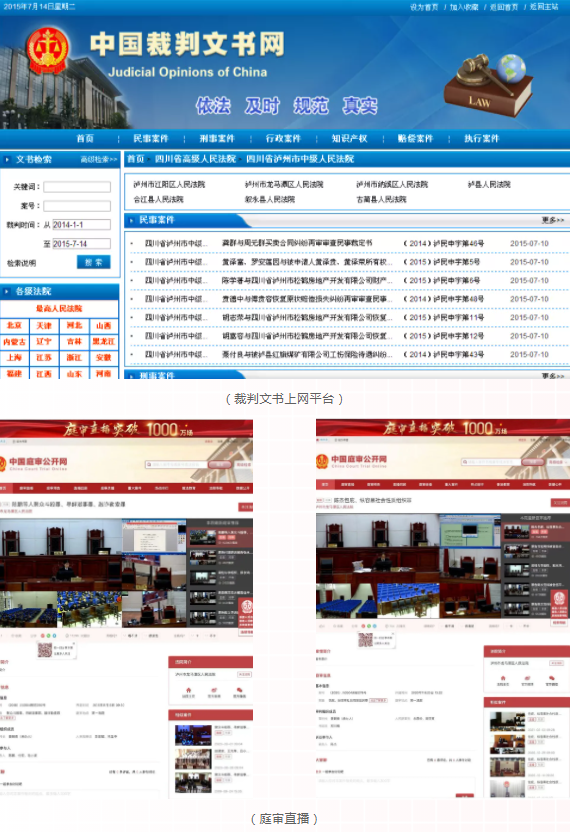Click the blue search button in 文书检索
Image resolution: width=570 pixels, height=832 pixels.
94,262
